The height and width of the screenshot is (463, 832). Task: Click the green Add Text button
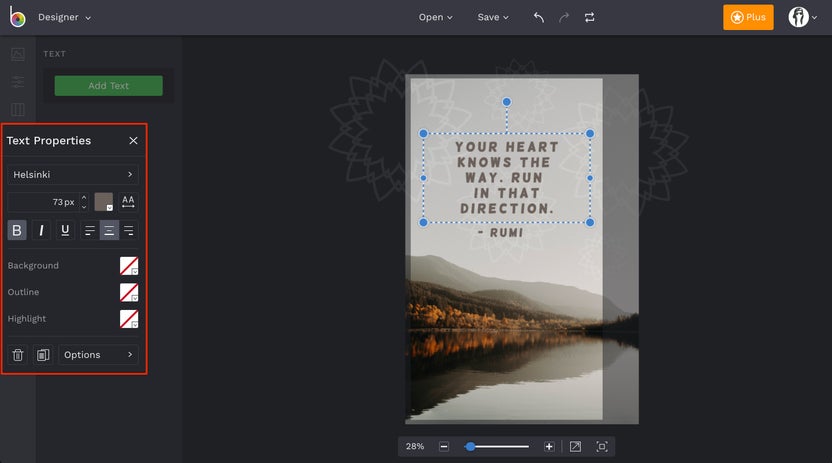(108, 86)
